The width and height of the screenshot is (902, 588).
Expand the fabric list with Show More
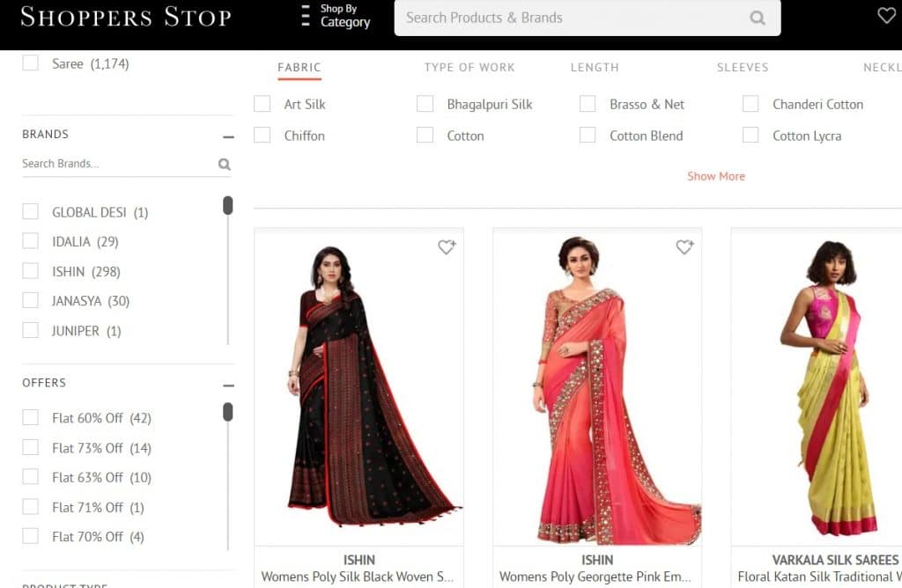[x=715, y=176]
